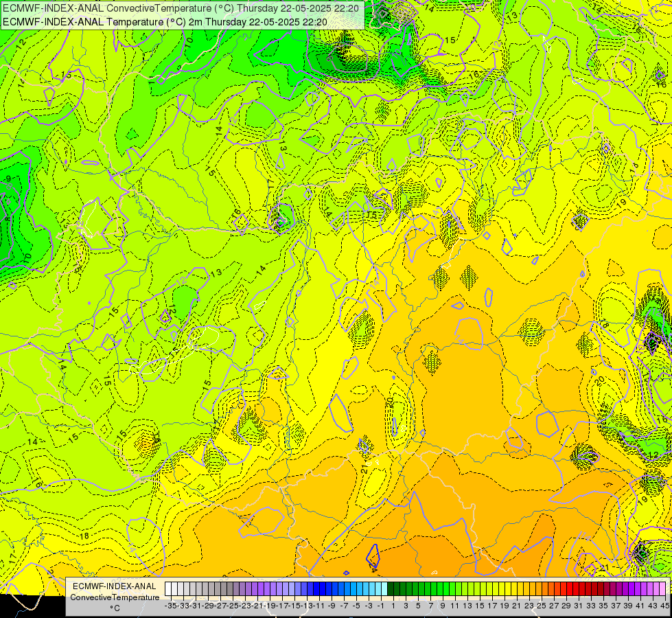Viewport: 672px width, 618px height.
Task: Click the legend scale label -27
Action: [x=221, y=606]
